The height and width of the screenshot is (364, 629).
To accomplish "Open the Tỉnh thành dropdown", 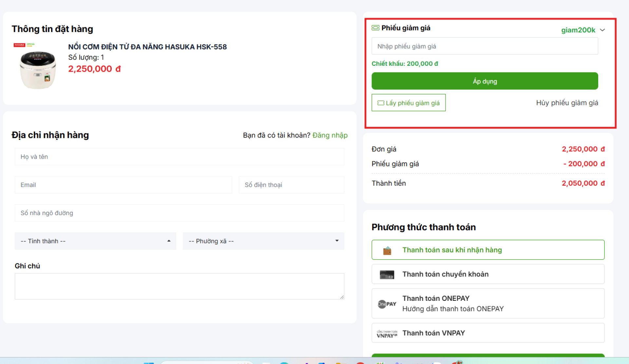I will 95,241.
